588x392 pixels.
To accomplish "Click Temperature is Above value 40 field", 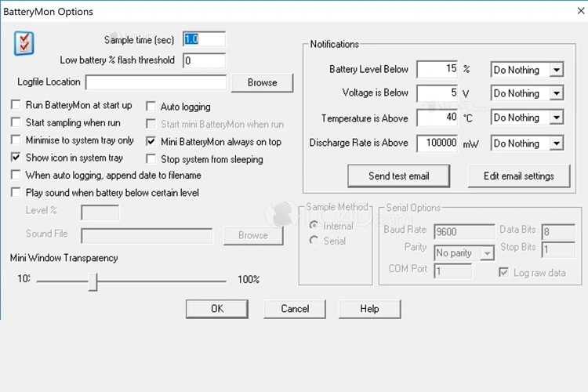I will [437, 118].
